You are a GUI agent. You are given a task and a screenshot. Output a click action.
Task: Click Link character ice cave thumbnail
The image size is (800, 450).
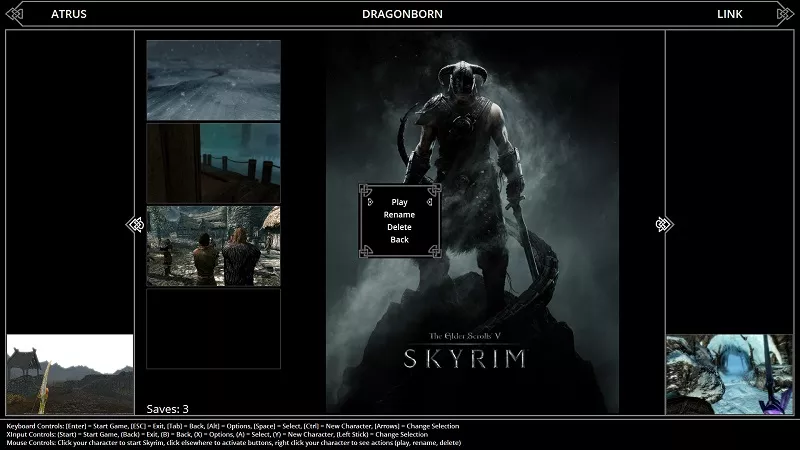[730, 374]
